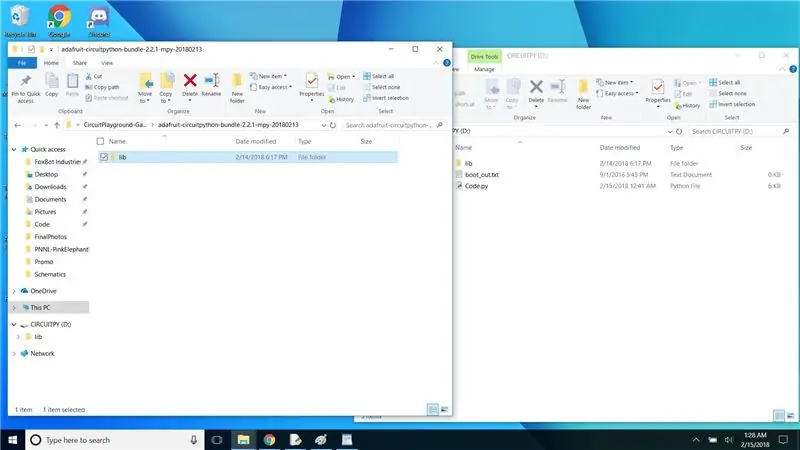This screenshot has width=800, height=450.
Task: Open the File tab
Action: click(22, 63)
